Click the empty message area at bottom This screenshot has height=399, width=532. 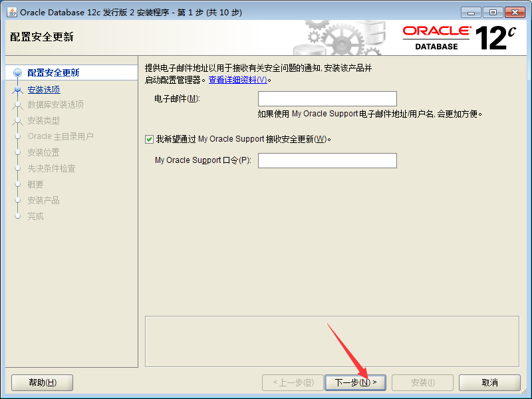point(332,342)
